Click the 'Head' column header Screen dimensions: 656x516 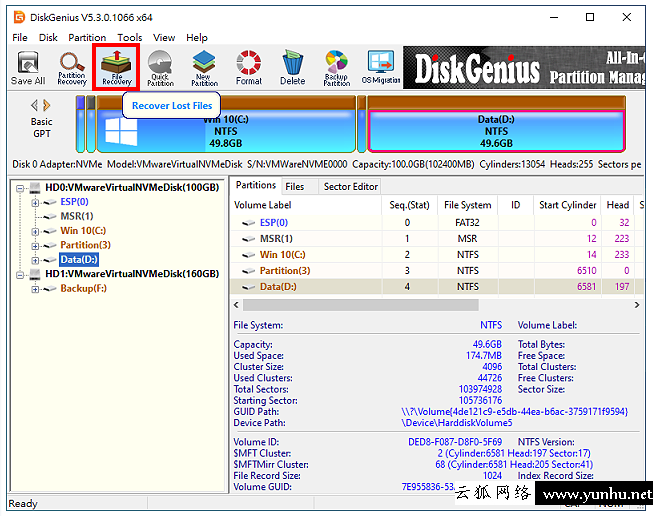click(618, 205)
